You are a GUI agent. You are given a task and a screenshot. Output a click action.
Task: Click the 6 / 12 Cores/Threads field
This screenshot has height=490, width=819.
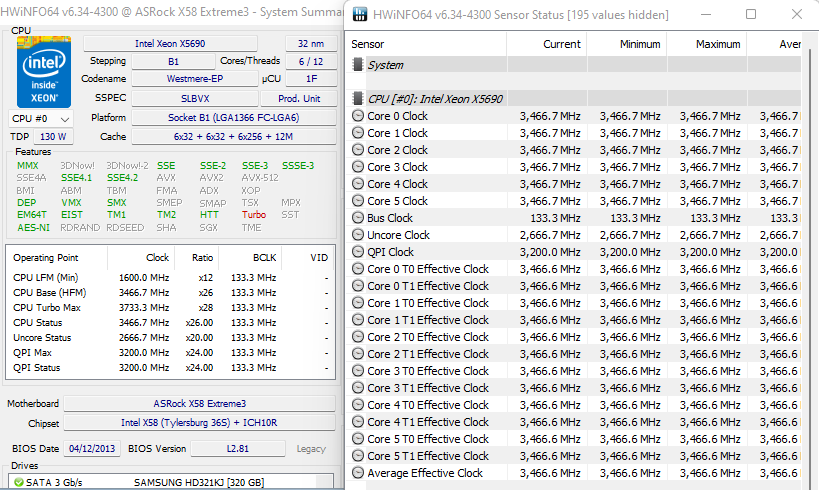tap(311, 61)
